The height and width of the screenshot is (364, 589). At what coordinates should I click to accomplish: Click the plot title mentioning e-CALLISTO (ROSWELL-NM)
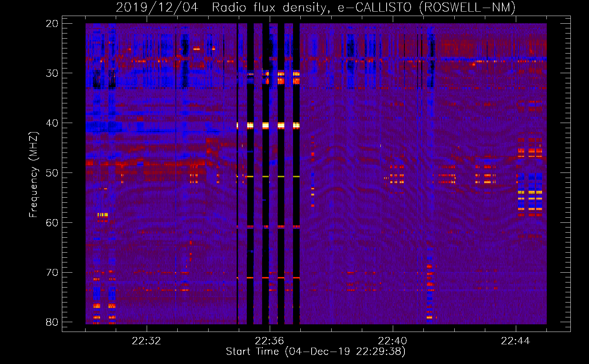[316, 8]
